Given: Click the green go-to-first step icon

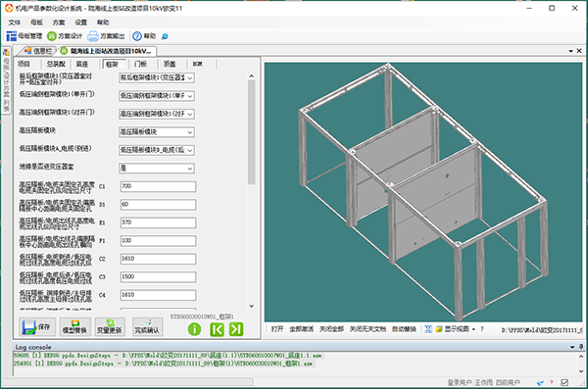Looking at the screenshot, I should [x=218, y=329].
